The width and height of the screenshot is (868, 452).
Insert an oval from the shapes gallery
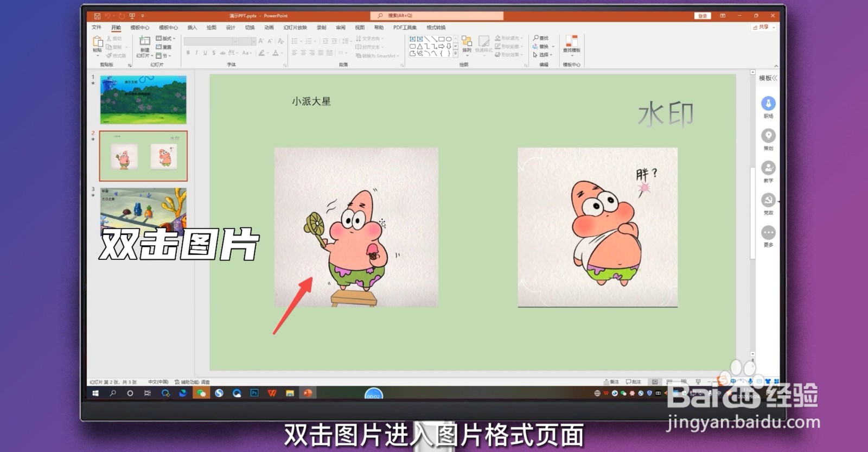click(449, 39)
